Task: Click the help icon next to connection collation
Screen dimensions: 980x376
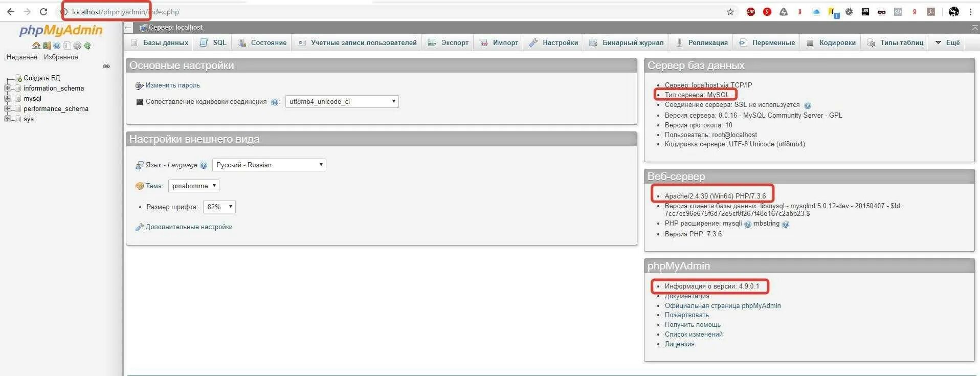Action: pyautogui.click(x=275, y=102)
